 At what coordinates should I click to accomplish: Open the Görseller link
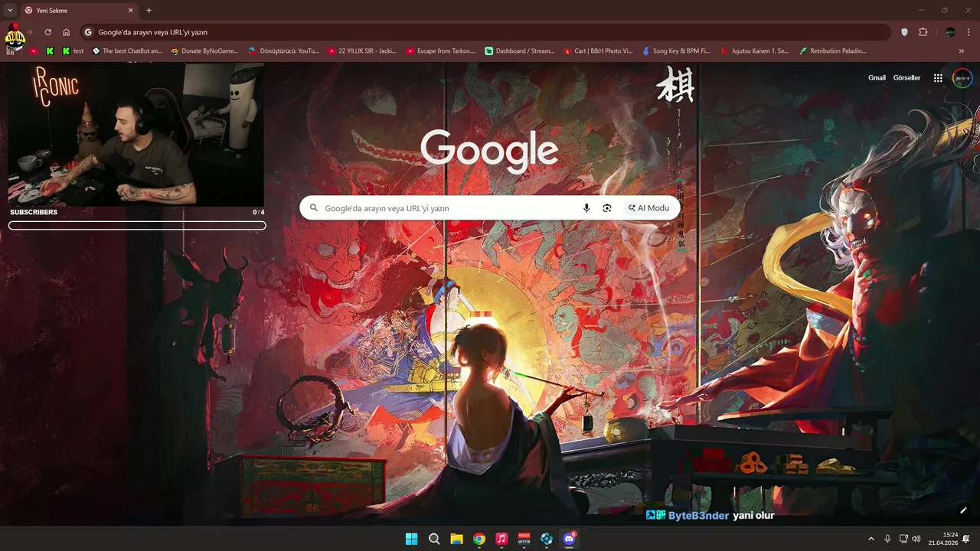[x=906, y=78]
